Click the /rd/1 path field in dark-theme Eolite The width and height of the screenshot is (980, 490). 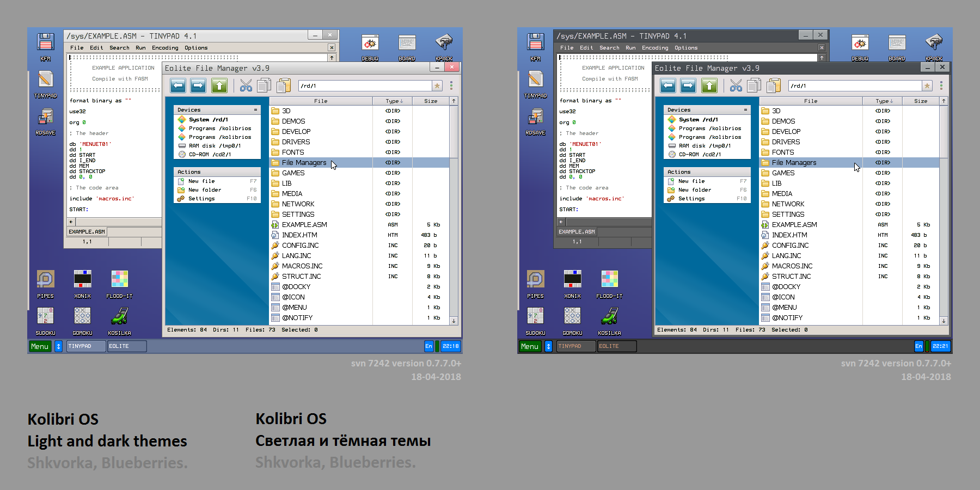(x=855, y=86)
